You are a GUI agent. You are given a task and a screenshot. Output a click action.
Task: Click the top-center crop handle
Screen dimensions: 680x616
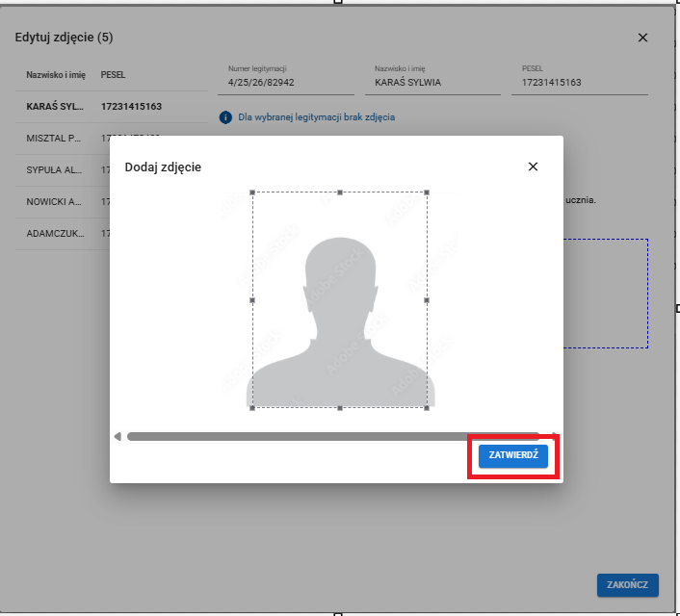click(340, 192)
